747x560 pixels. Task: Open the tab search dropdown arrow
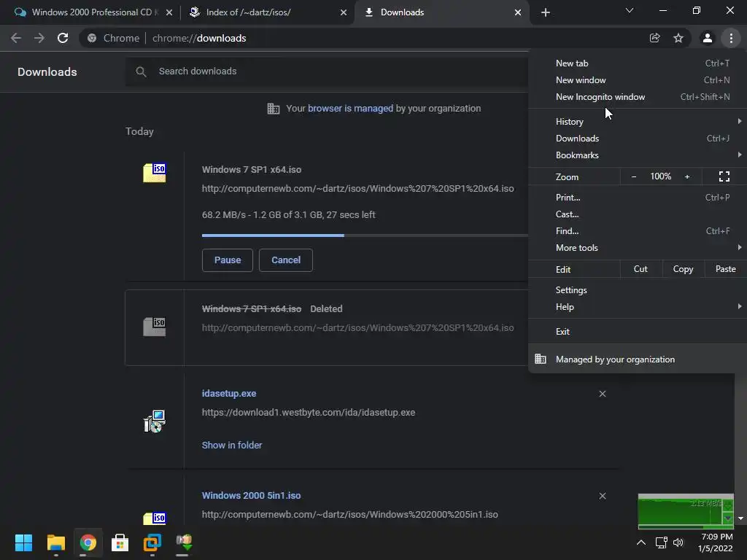tap(630, 10)
